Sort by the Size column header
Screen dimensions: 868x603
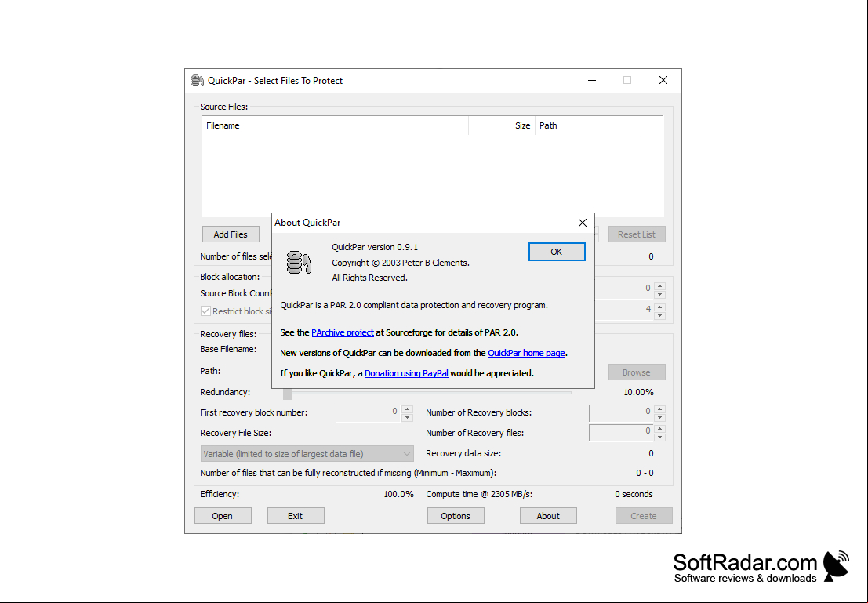click(x=502, y=125)
